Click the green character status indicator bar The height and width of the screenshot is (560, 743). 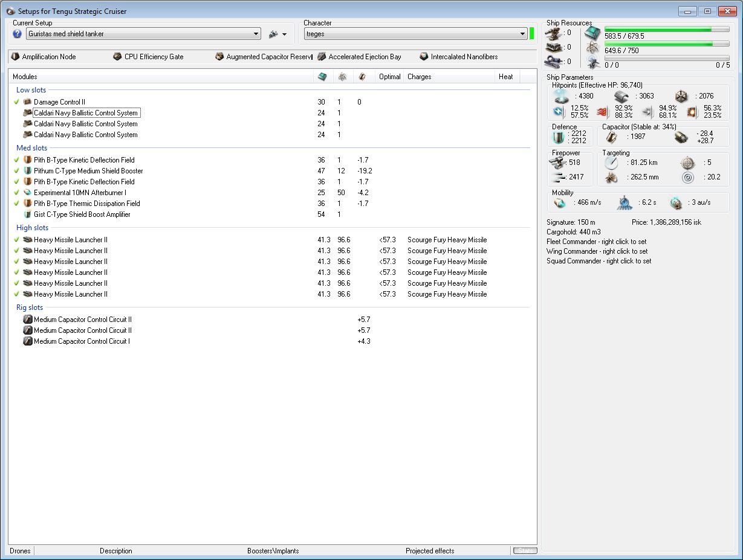(x=532, y=34)
